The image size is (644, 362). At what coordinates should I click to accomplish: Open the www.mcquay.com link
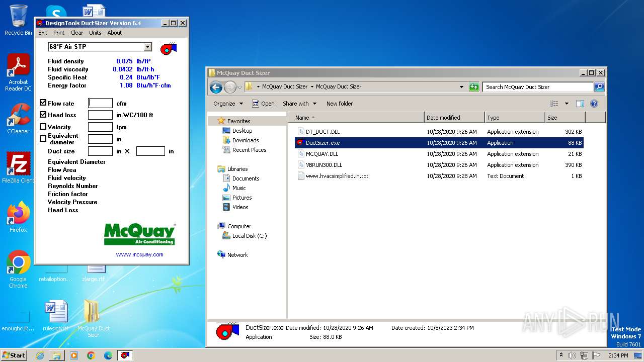click(140, 254)
